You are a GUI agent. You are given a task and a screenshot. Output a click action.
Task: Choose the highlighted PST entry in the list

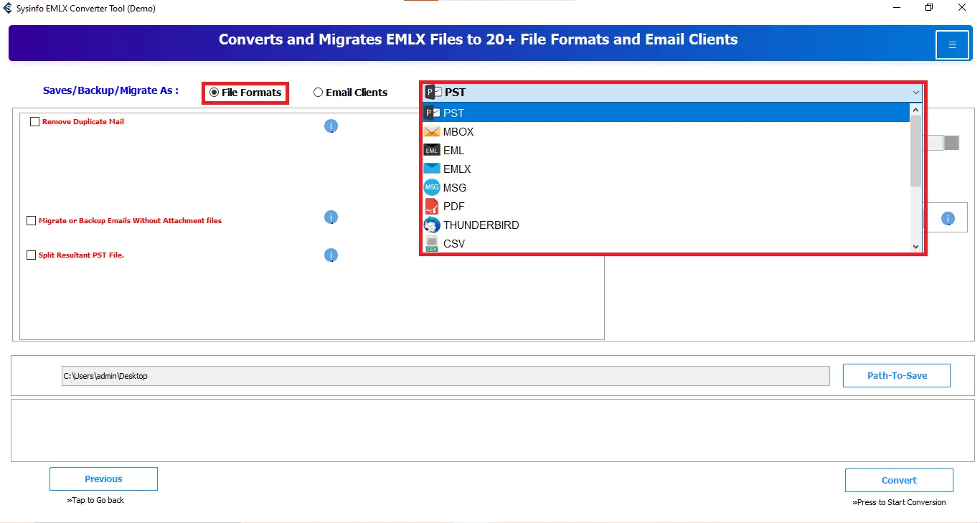[666, 113]
